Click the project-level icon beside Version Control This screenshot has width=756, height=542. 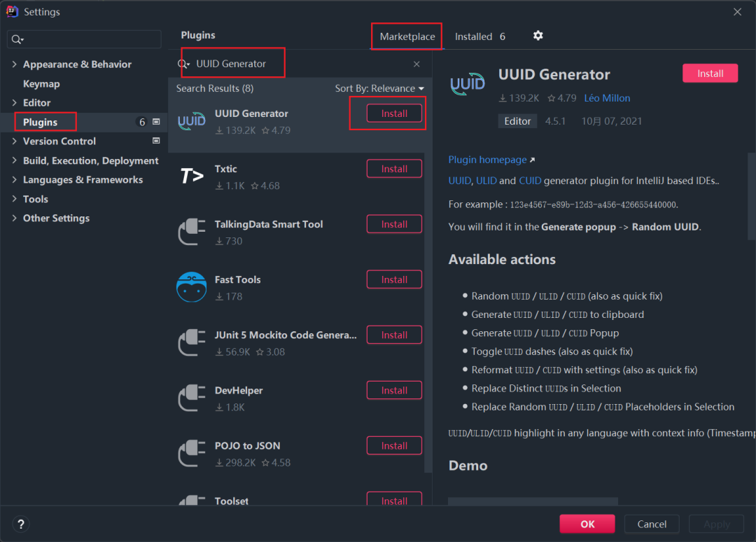tap(156, 141)
